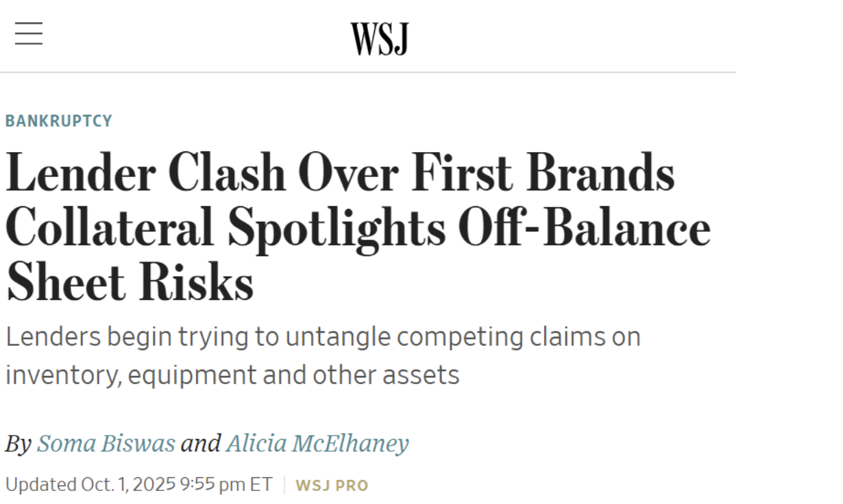Viewport: 843px width, 504px height.
Task: Click "Sheet Risks" in the headline
Action: [x=130, y=283]
